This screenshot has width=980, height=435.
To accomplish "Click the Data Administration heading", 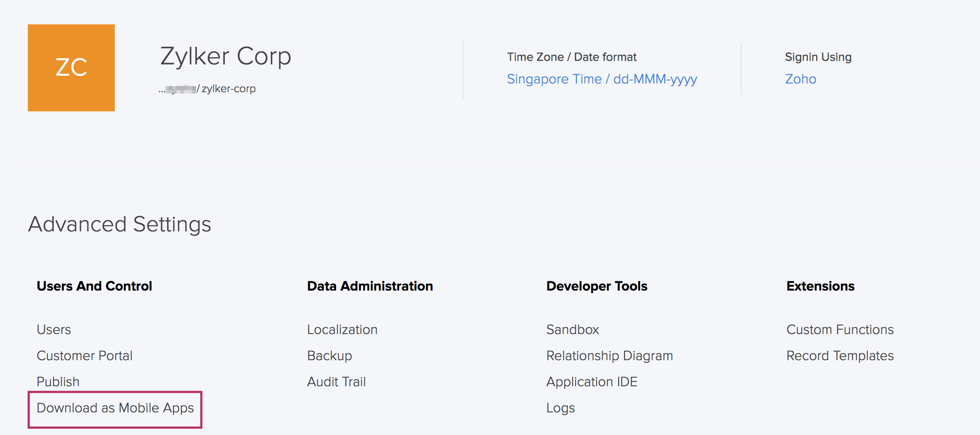I will [370, 286].
